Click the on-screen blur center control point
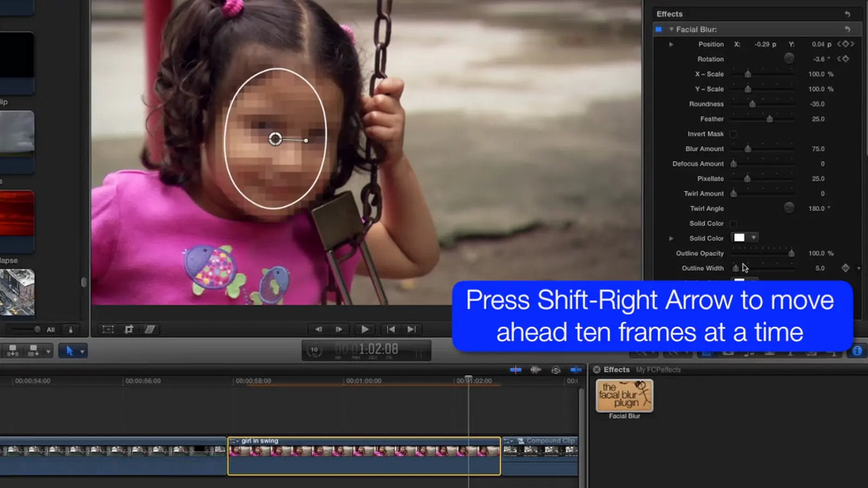Screen dimensions: 868x488 [275, 139]
